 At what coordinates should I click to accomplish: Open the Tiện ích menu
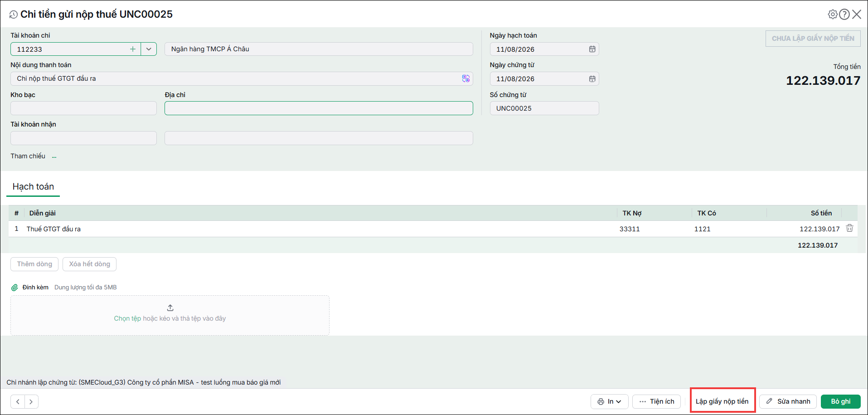coord(656,401)
